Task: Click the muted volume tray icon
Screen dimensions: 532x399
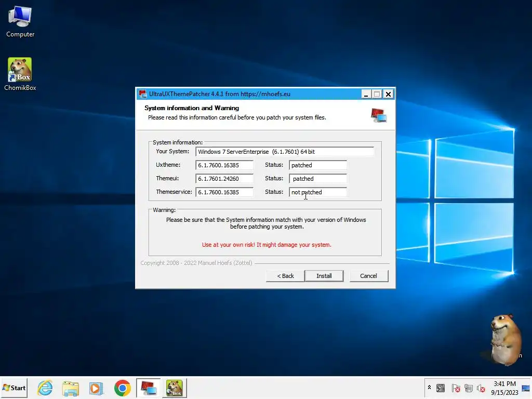Action: click(481, 388)
